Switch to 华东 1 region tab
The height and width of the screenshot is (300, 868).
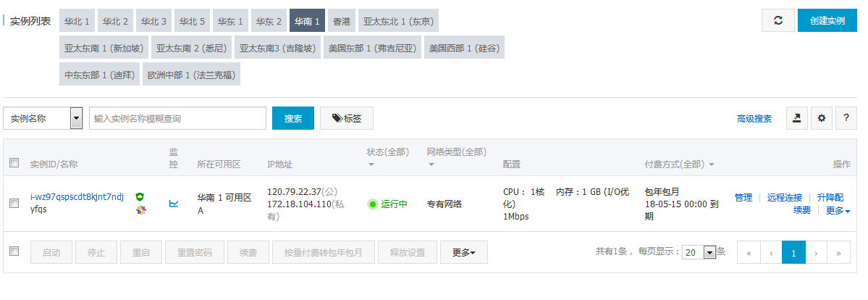[x=230, y=20]
